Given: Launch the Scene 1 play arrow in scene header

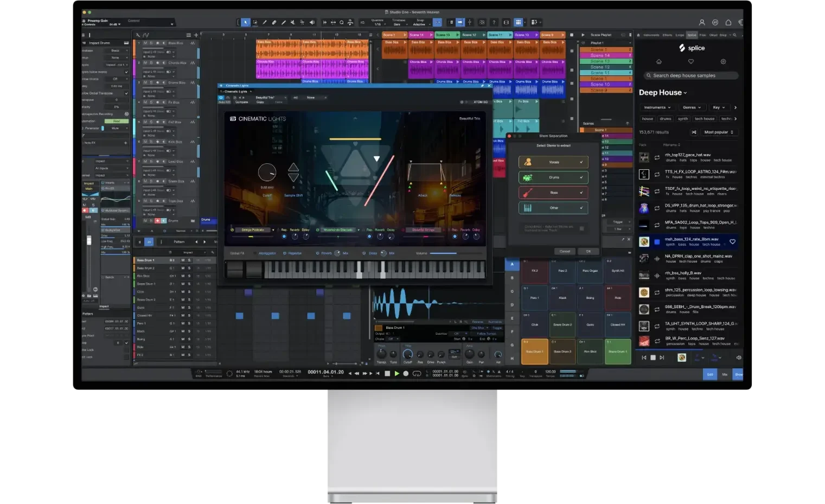Looking at the screenshot, I should (x=405, y=35).
